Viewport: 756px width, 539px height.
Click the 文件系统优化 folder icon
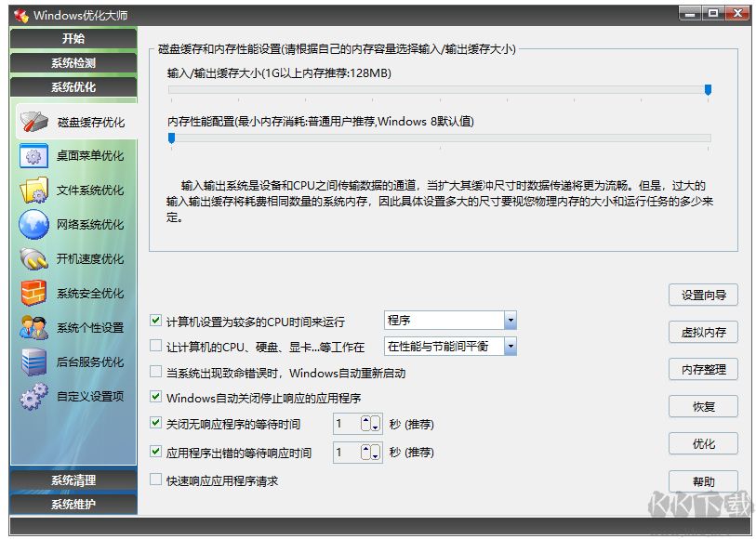point(33,191)
